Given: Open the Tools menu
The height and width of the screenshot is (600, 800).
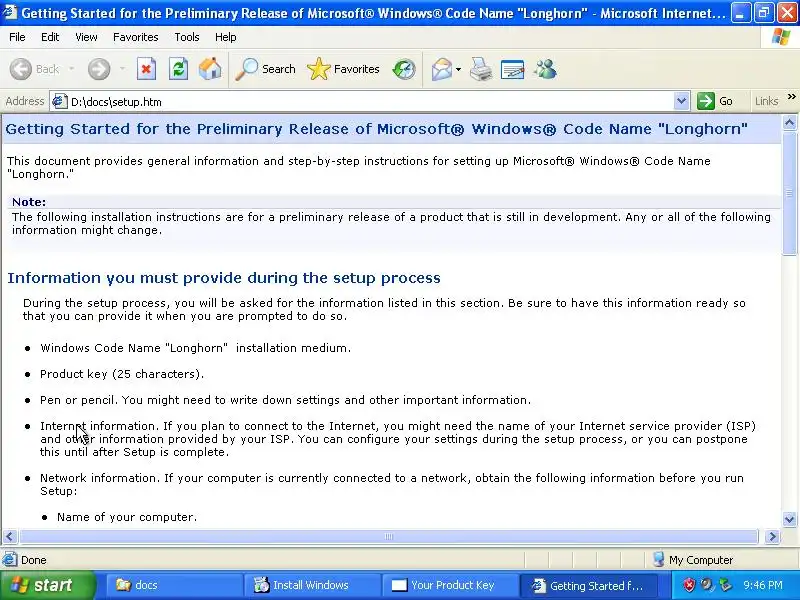Looking at the screenshot, I should [x=187, y=37].
